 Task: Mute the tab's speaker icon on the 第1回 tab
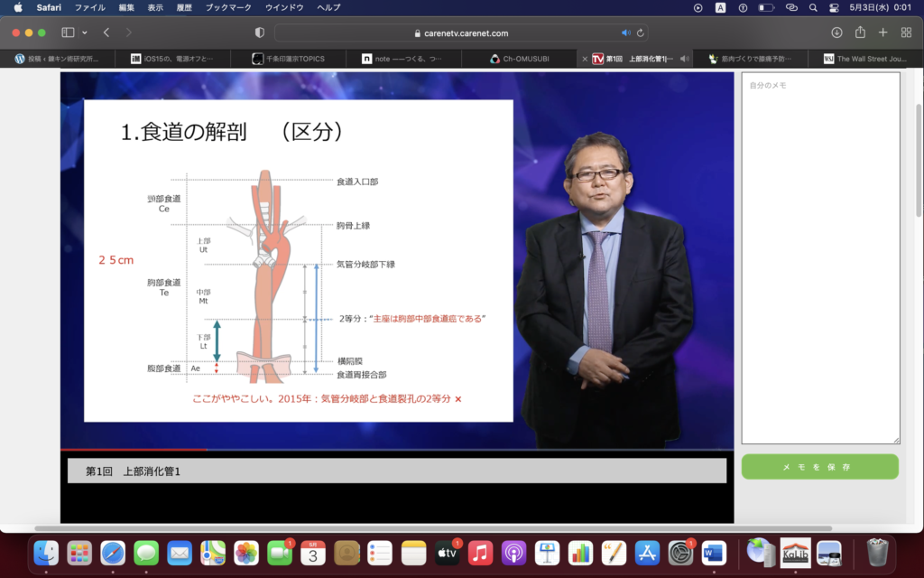[x=685, y=59]
